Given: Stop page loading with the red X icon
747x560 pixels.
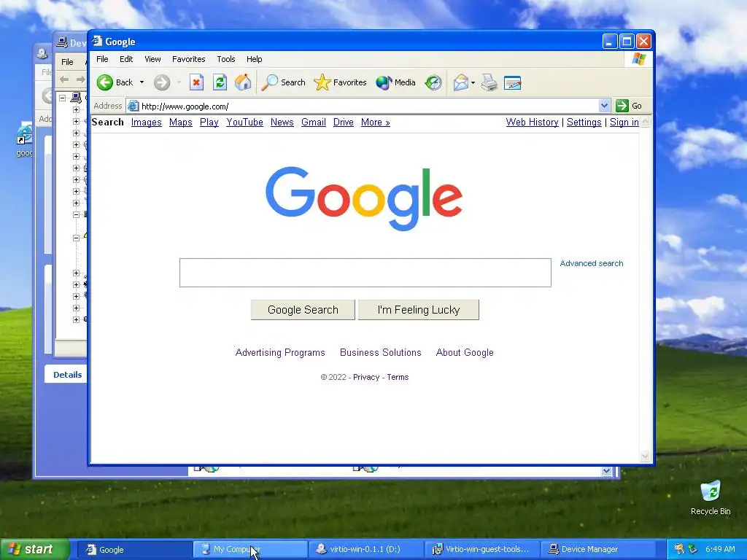Looking at the screenshot, I should (x=196, y=82).
